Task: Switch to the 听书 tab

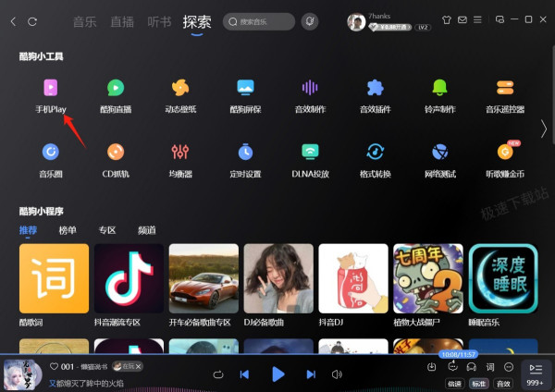Action: click(159, 22)
